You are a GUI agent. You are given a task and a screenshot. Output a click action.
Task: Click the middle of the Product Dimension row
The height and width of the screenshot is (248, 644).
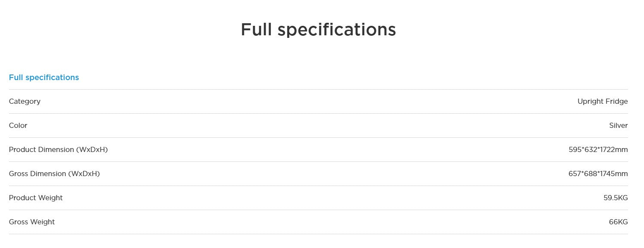point(318,150)
